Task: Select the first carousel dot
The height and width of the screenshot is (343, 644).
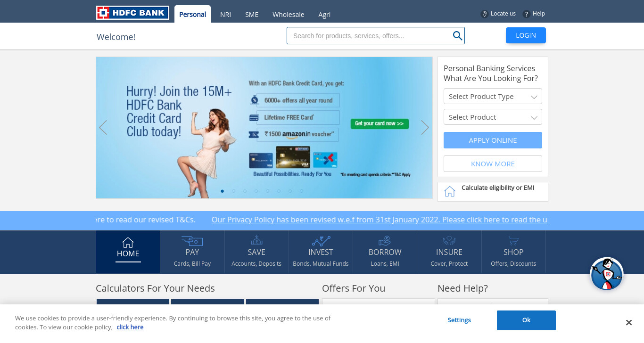Action: coord(223,191)
